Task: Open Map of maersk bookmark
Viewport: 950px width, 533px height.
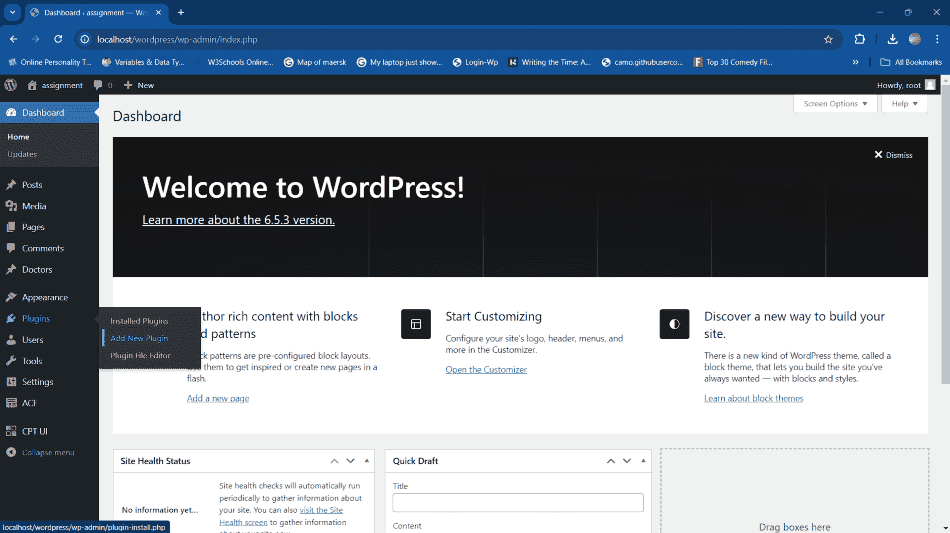Action: coord(315,62)
